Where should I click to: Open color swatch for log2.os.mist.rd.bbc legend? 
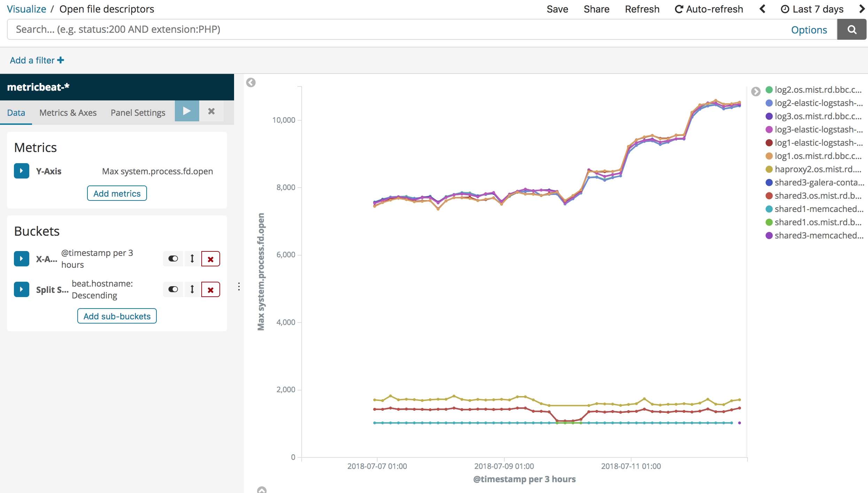[x=769, y=90]
